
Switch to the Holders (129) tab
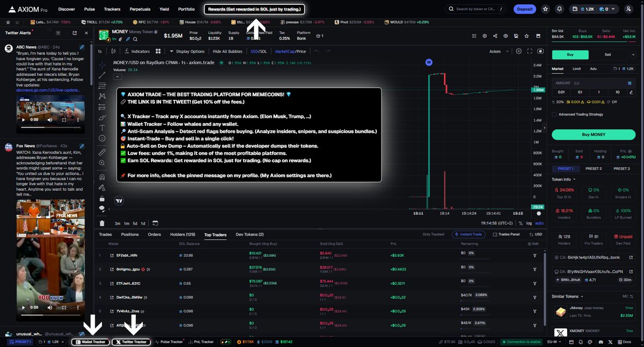click(182, 235)
